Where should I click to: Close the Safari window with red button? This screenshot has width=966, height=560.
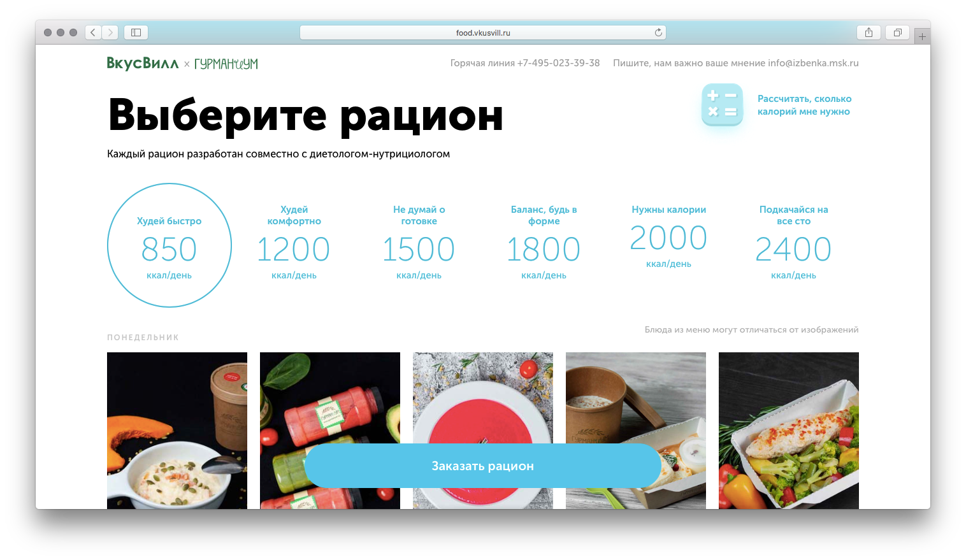[x=48, y=32]
